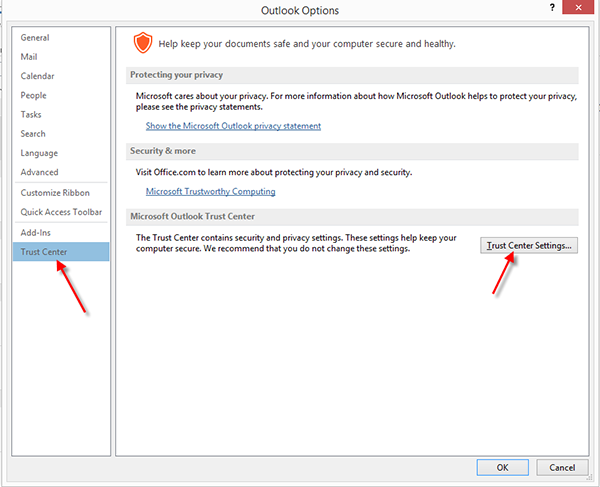Click the Security & more heading
This screenshot has width=600, height=487.
(x=163, y=151)
